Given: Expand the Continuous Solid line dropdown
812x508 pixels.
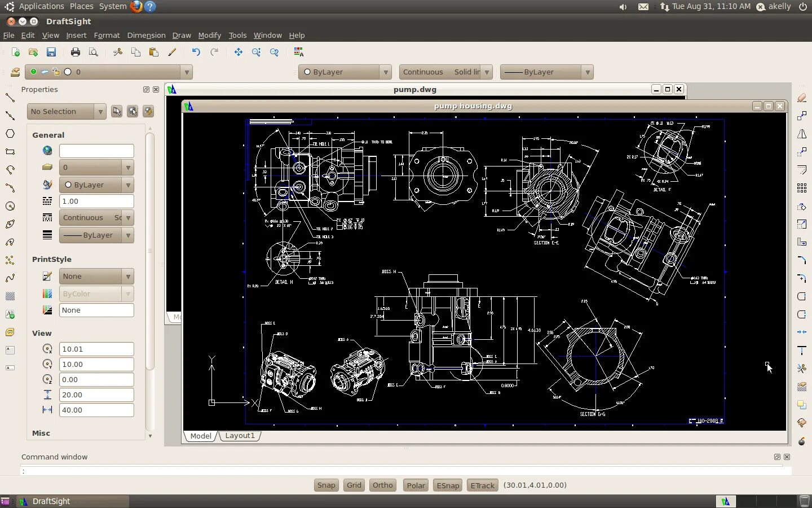Looking at the screenshot, I should click(446, 72).
